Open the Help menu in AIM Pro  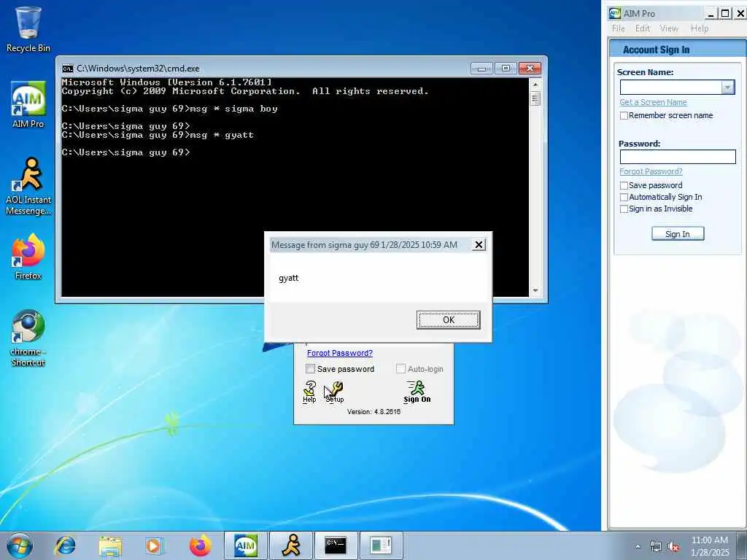click(700, 28)
